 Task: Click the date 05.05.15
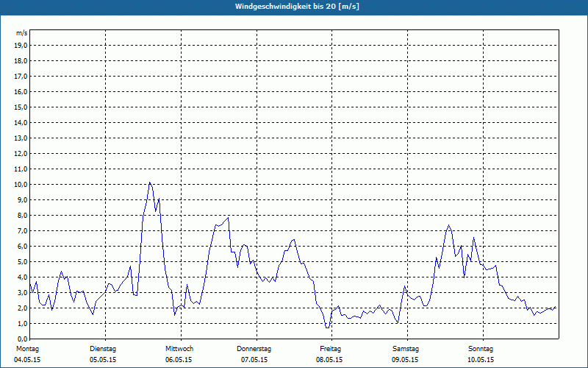[103, 360]
